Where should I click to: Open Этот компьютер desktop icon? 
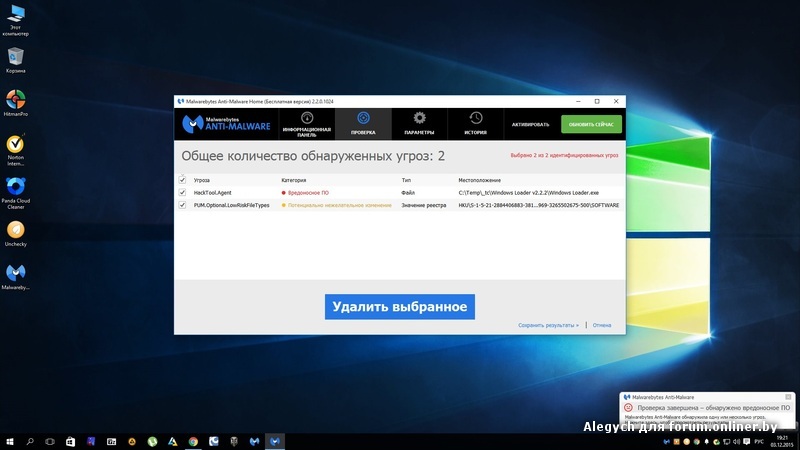point(15,20)
